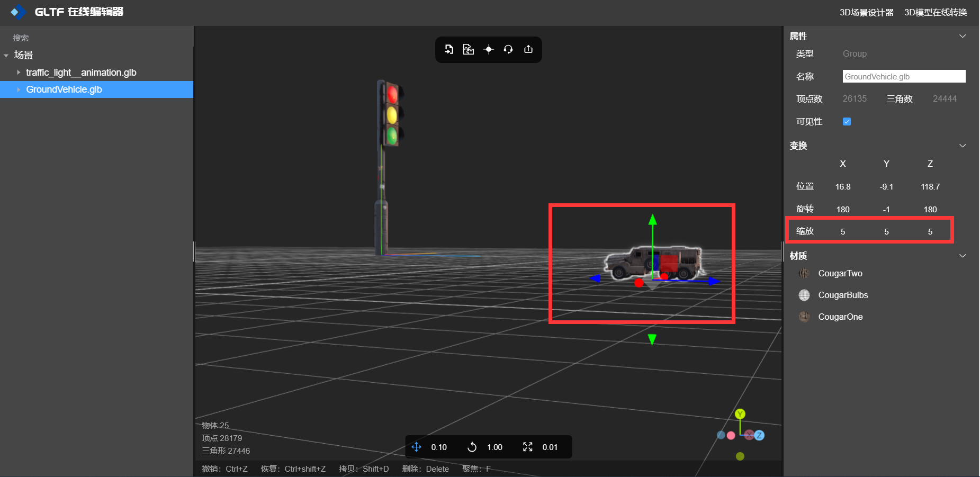Click position Z value 118.7
This screenshot has height=477, width=980.
(x=930, y=187)
